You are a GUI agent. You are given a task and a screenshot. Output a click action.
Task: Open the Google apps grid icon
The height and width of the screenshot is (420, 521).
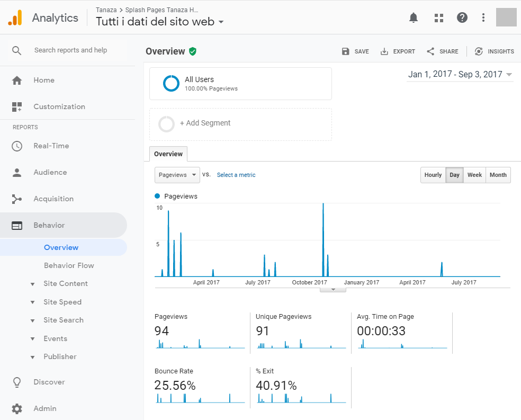coord(439,17)
